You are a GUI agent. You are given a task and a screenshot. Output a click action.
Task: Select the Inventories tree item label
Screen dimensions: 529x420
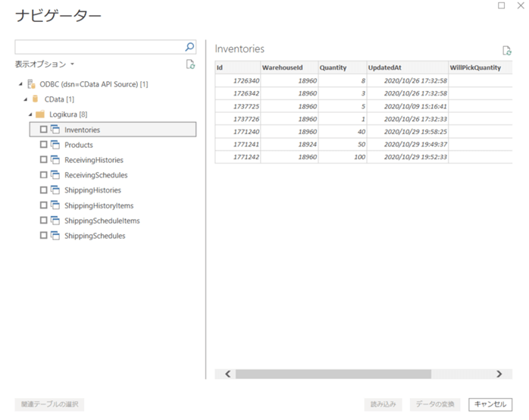[83, 130]
